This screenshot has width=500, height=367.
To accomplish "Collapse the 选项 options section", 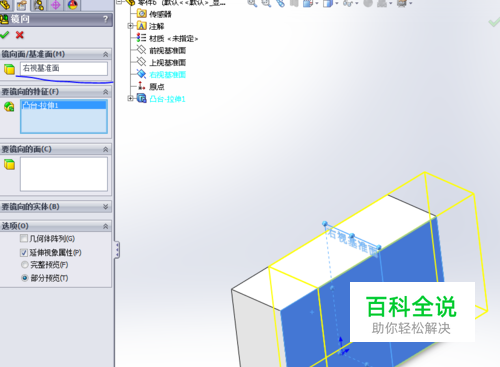I will 106,226.
